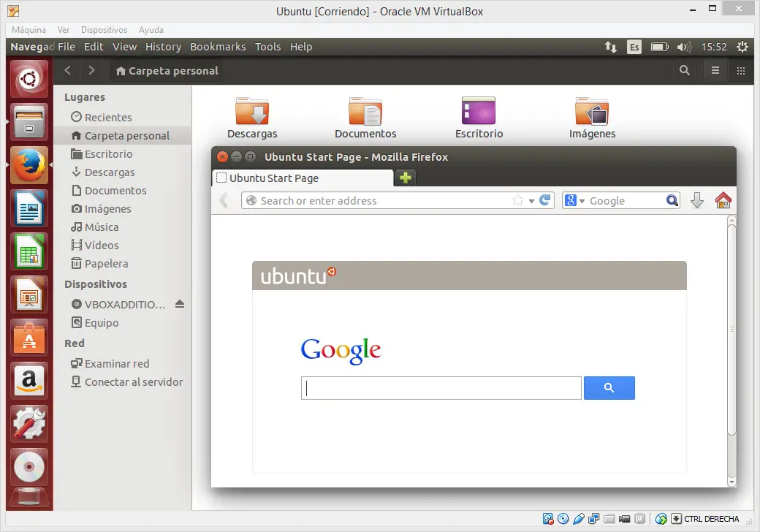Viewport: 760px width, 532px height.
Task: Open the volume indicator menu
Action: point(684,47)
